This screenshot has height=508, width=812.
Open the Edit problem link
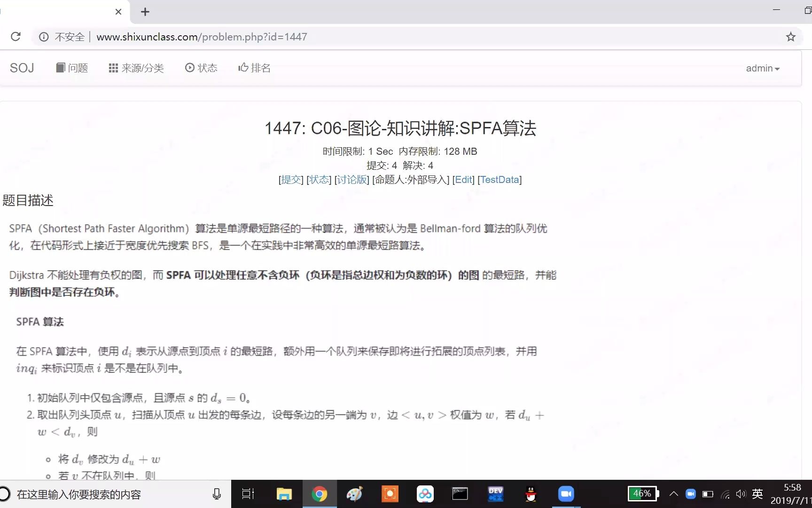click(463, 180)
